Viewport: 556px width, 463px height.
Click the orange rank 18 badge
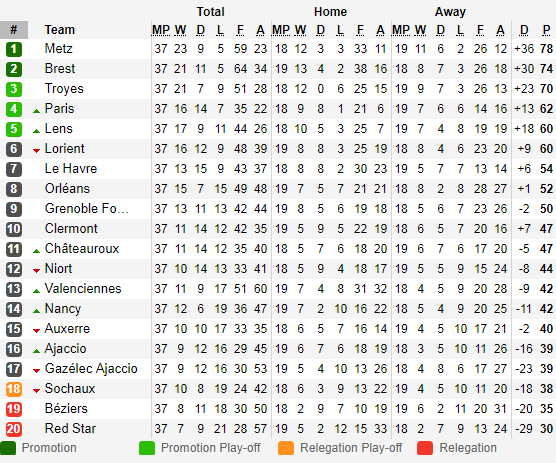coord(14,389)
